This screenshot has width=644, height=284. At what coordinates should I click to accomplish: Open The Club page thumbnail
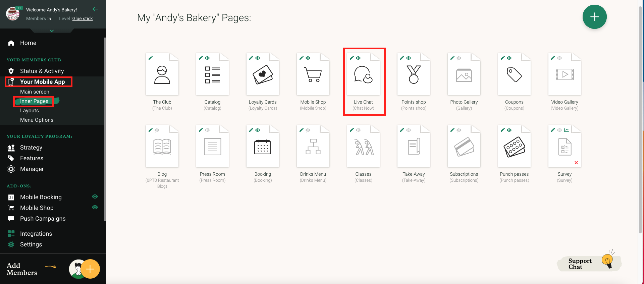(162, 74)
